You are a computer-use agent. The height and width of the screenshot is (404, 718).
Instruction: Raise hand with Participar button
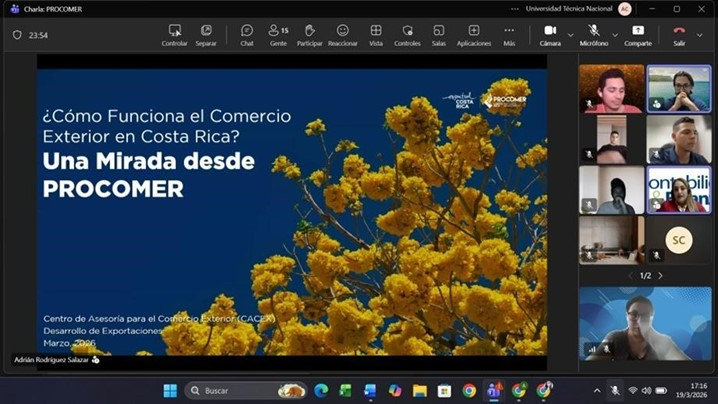[310, 34]
